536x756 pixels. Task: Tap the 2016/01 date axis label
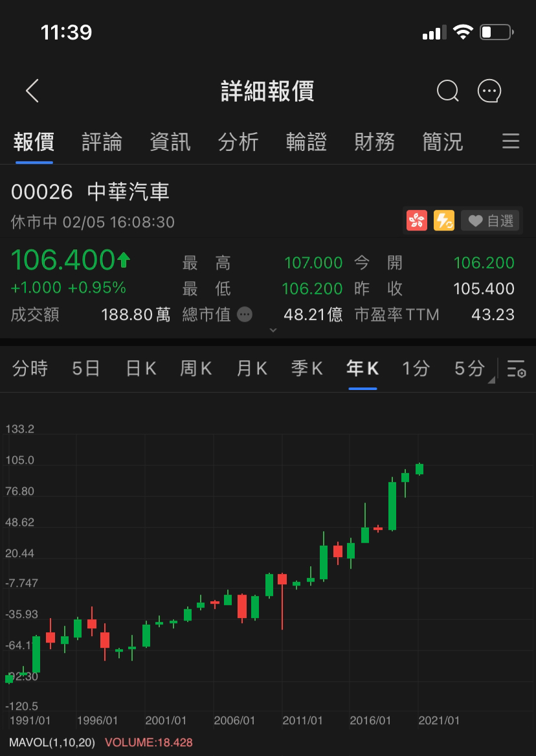pos(370,721)
